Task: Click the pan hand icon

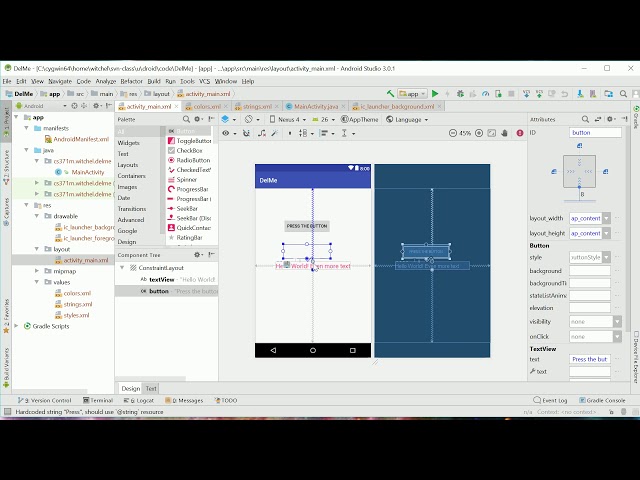Action: [x=505, y=133]
